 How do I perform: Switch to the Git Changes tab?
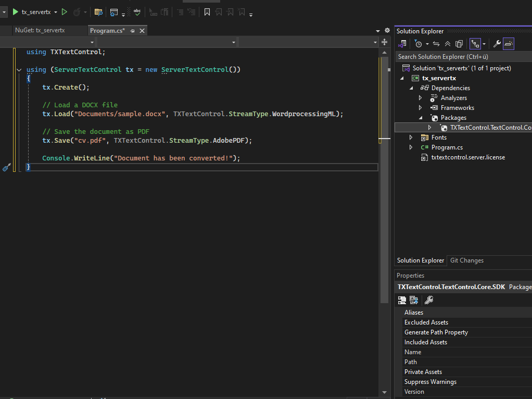[466, 260]
